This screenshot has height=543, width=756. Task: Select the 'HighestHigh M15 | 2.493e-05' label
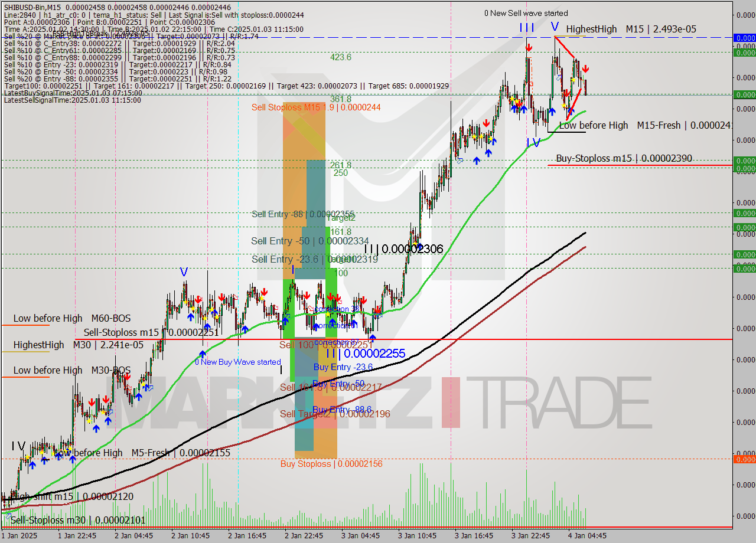pyautogui.click(x=631, y=29)
